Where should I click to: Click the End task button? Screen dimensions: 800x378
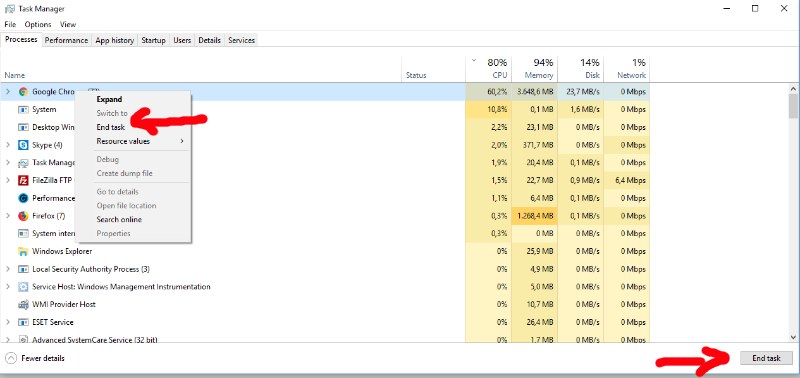click(x=766, y=358)
